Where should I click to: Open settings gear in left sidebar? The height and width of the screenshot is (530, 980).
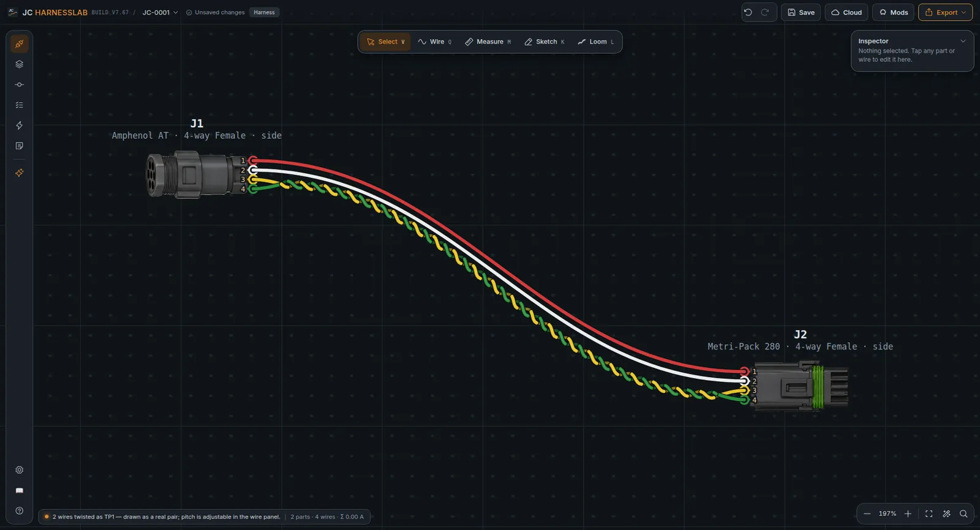[x=20, y=470]
